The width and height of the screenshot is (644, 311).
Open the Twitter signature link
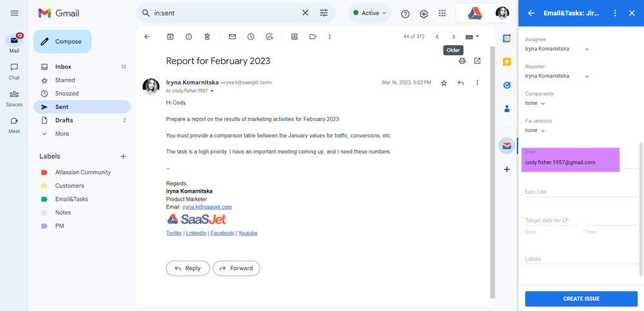click(x=174, y=233)
